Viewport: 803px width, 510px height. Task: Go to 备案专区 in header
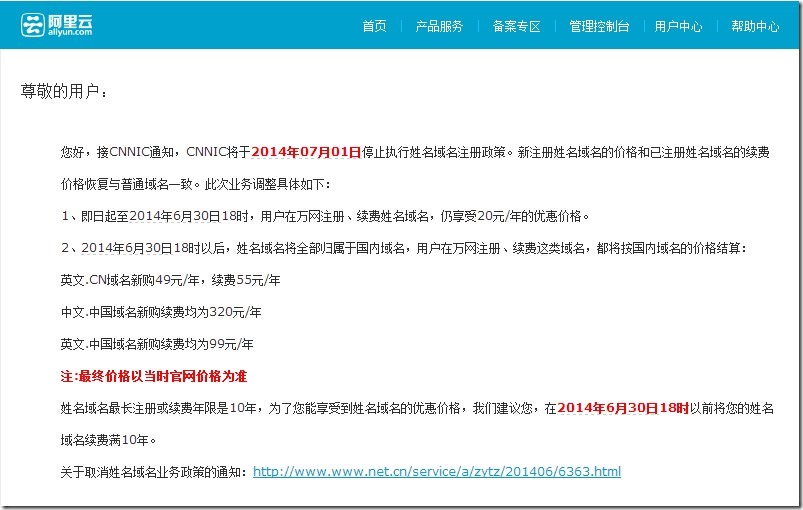[516, 26]
